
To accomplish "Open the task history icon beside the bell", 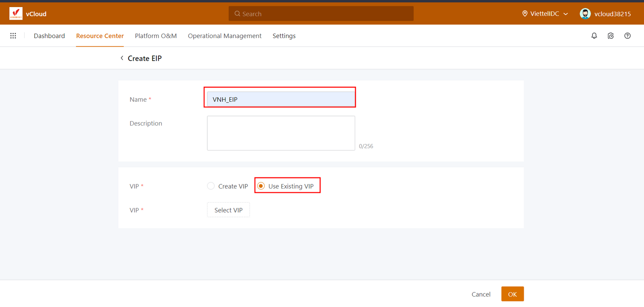I will click(x=610, y=36).
